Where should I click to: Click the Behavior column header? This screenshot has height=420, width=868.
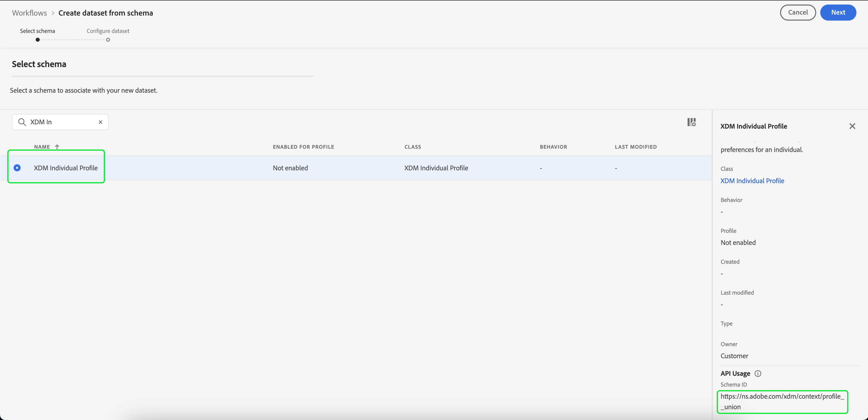(x=553, y=147)
